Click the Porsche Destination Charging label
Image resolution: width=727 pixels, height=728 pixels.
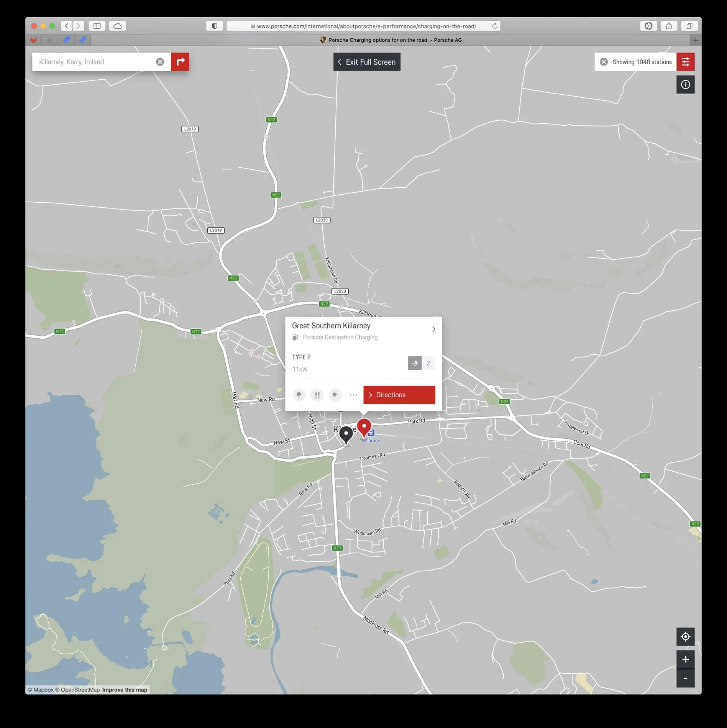point(340,337)
